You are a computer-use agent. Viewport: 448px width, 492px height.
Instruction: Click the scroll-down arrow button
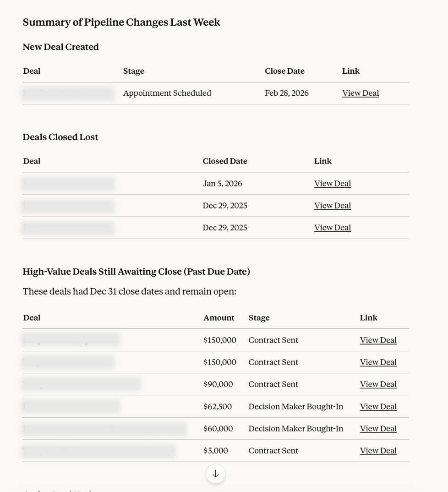click(x=215, y=474)
